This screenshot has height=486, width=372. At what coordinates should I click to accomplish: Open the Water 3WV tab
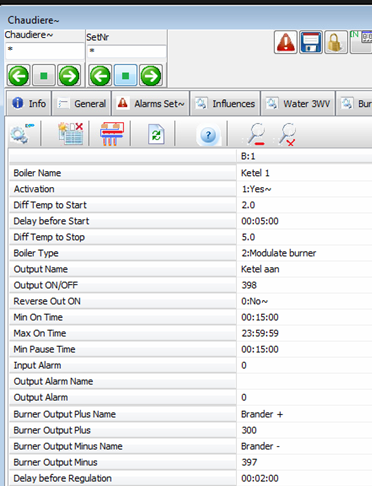coord(298,104)
